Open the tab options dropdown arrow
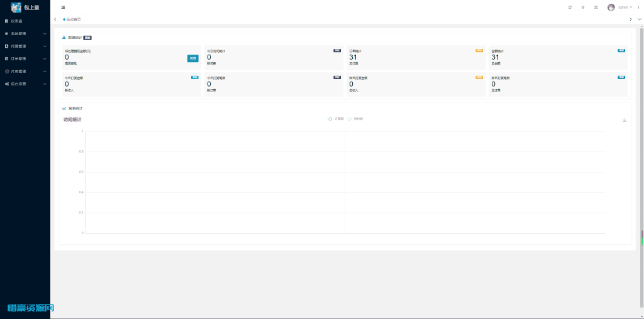 639,19
